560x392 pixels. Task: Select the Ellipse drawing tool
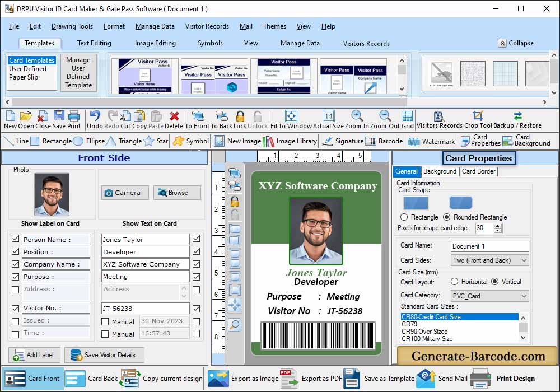[x=89, y=141]
